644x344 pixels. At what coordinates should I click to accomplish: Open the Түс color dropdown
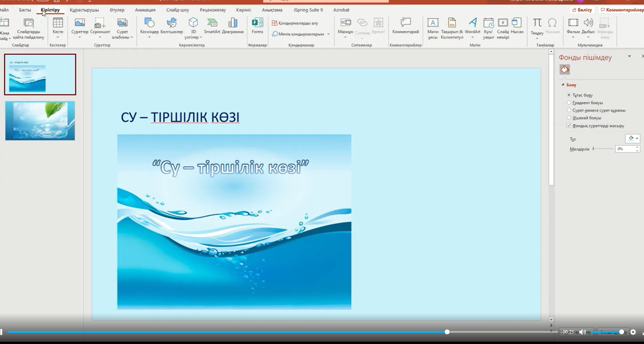coord(632,139)
